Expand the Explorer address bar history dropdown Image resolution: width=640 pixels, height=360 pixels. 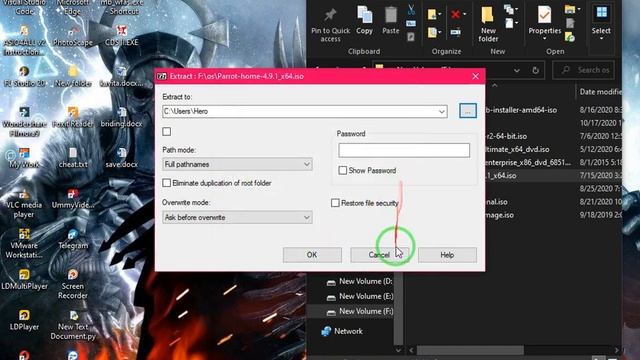click(x=517, y=71)
